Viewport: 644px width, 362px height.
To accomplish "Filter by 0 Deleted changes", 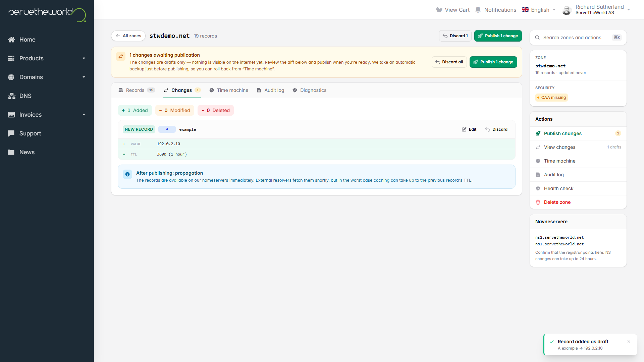I will tap(216, 110).
